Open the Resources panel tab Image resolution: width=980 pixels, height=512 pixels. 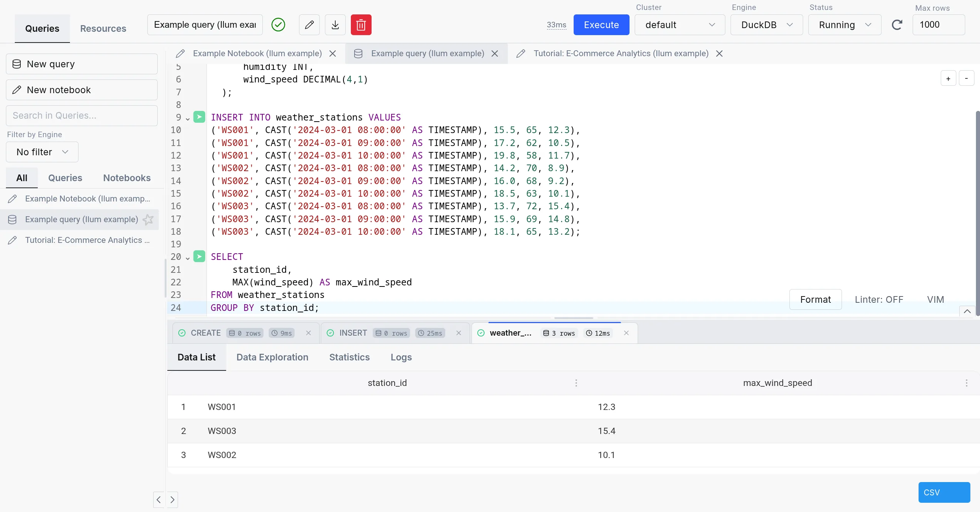pos(103,28)
